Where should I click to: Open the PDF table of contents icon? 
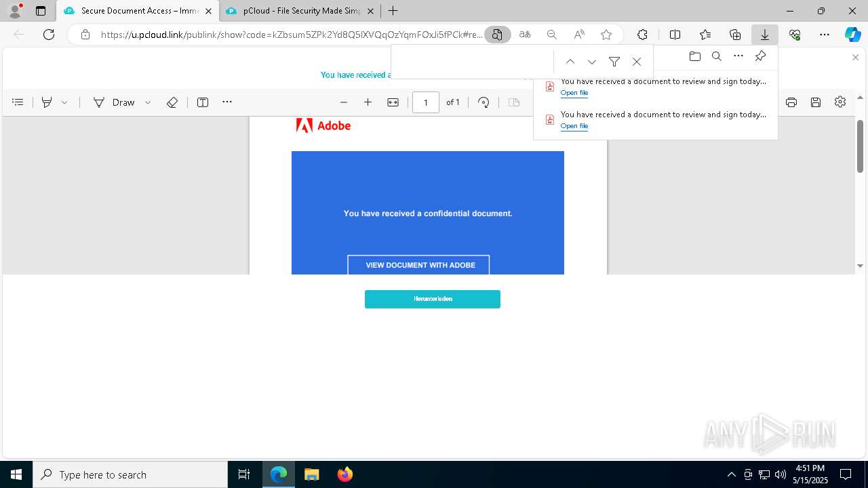coord(18,102)
